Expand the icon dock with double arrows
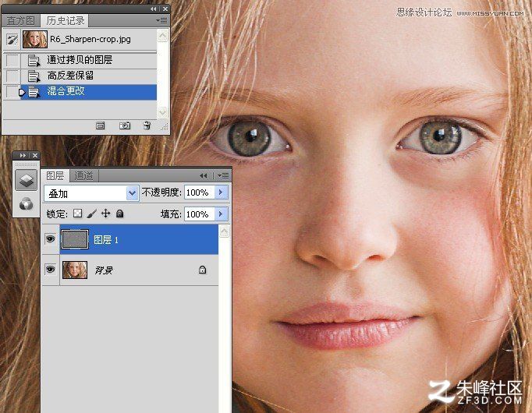This screenshot has height=413, width=532. [x=23, y=155]
